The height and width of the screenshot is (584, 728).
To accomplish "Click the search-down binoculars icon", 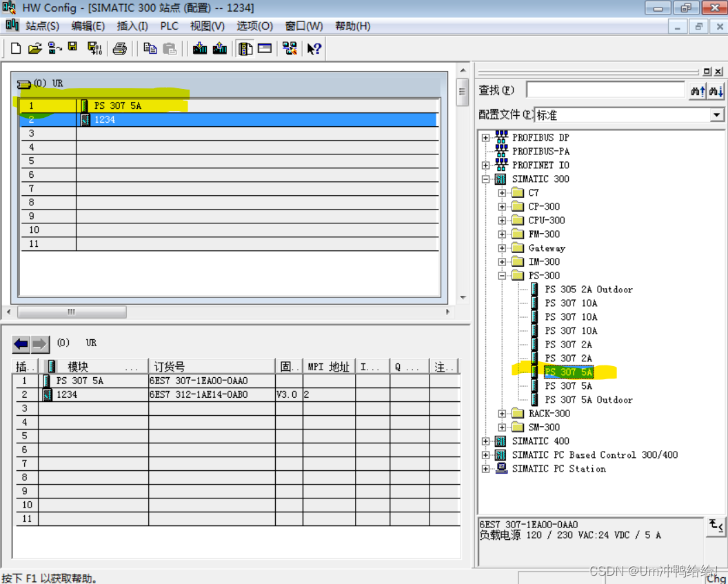I will [716, 91].
